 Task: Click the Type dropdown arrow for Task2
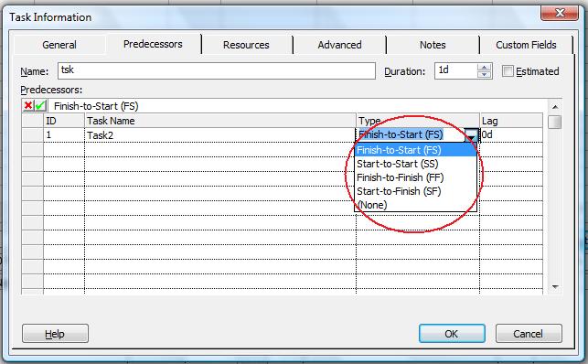point(471,135)
